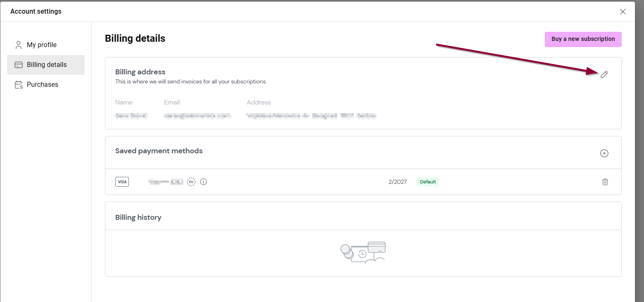Click the blurred billing address value
The width and height of the screenshot is (644, 302).
coord(311,116)
